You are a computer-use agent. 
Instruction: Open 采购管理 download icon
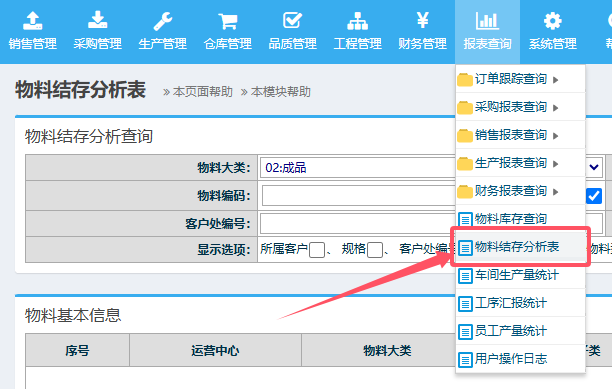[98, 20]
